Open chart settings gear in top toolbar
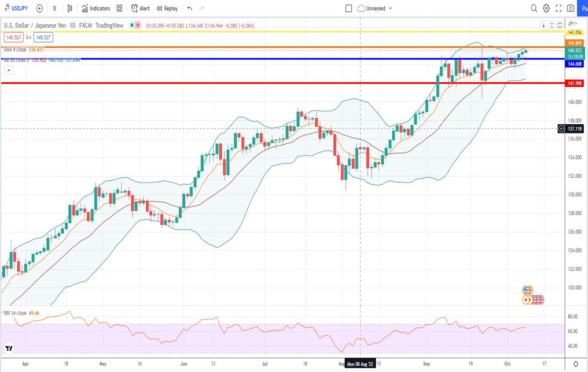Screen dimensions: 588x372 click(546, 8)
